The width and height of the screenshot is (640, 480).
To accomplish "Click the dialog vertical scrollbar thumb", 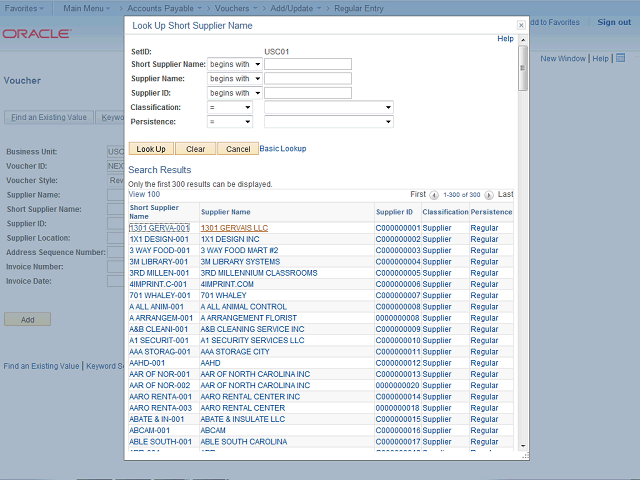I will pyautogui.click(x=522, y=70).
